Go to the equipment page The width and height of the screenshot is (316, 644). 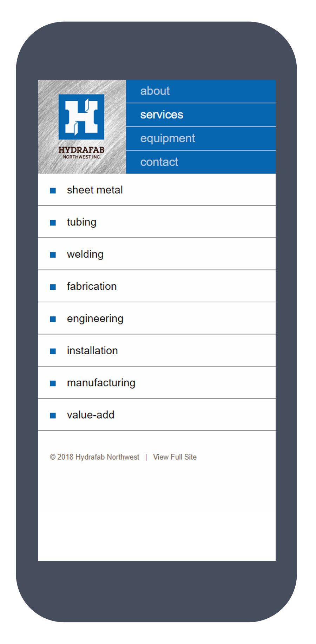(x=201, y=138)
